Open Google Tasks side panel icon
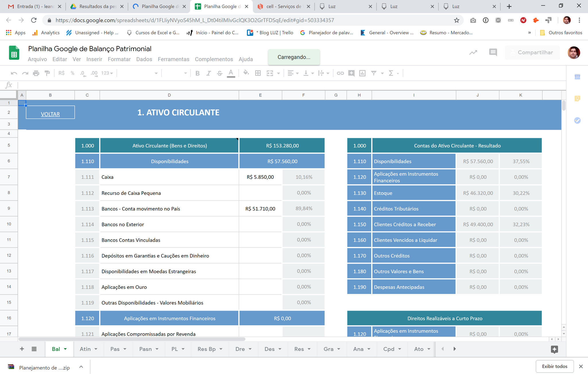This screenshot has width=588, height=376. [x=577, y=120]
